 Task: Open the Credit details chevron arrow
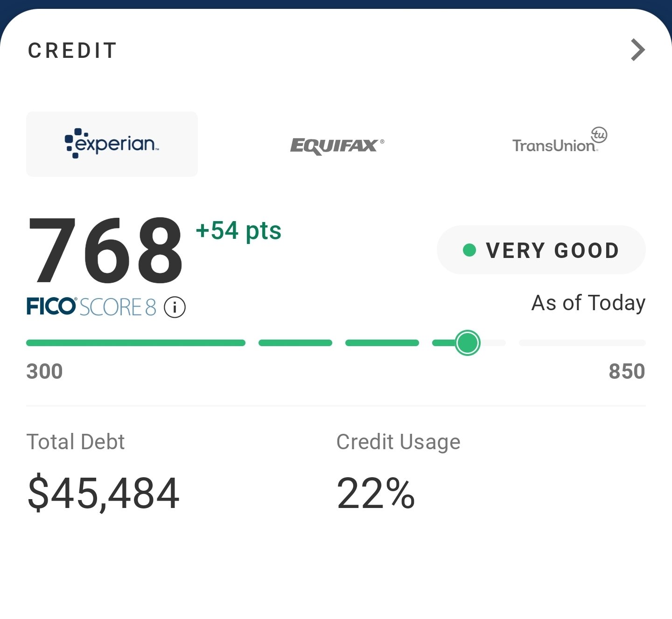(638, 50)
